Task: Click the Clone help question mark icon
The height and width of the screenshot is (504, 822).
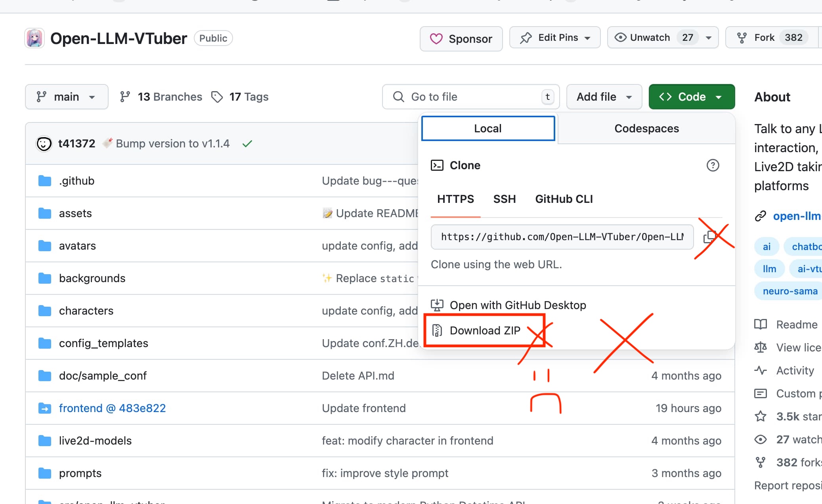Action: pyautogui.click(x=713, y=165)
